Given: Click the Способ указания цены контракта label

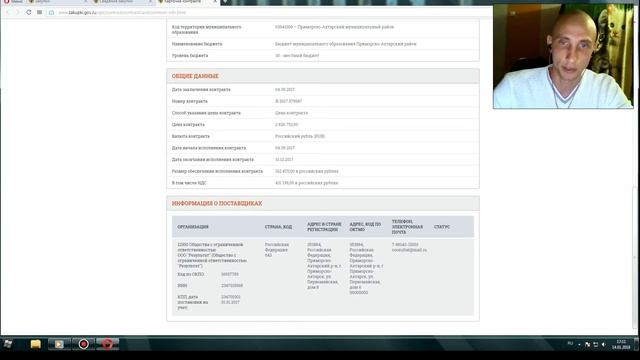Looking at the screenshot, I should tap(206, 113).
